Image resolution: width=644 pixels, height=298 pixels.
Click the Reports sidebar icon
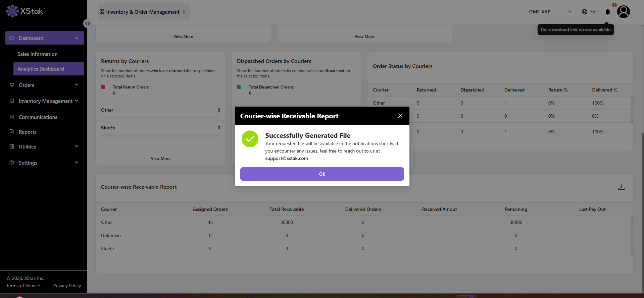(12, 132)
